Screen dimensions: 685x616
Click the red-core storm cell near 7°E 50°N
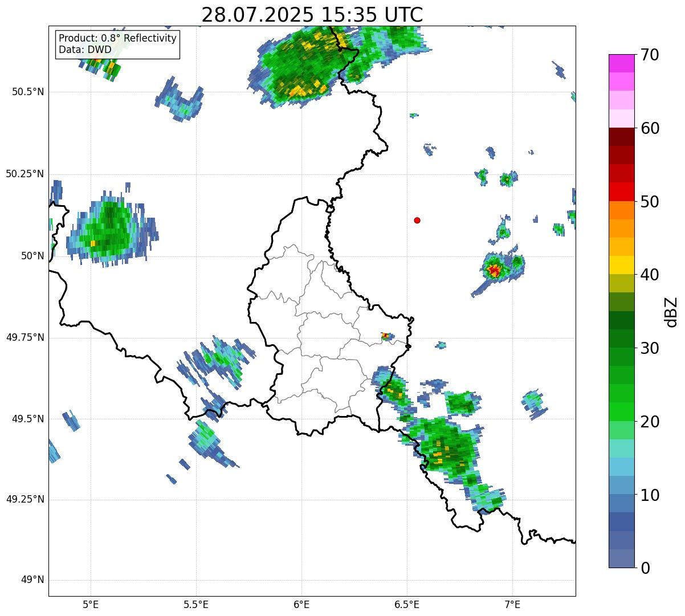pos(494,271)
